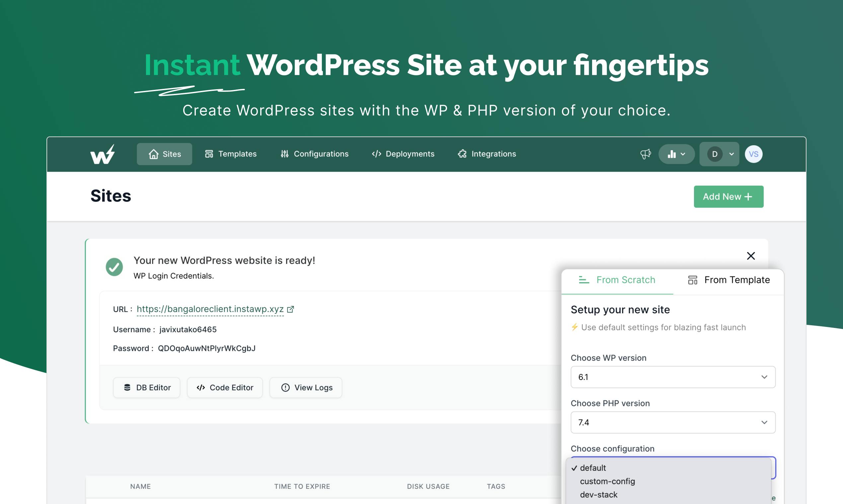Viewport: 843px width, 504px height.
Task: Go to the Sites nav tab
Action: (x=165, y=154)
